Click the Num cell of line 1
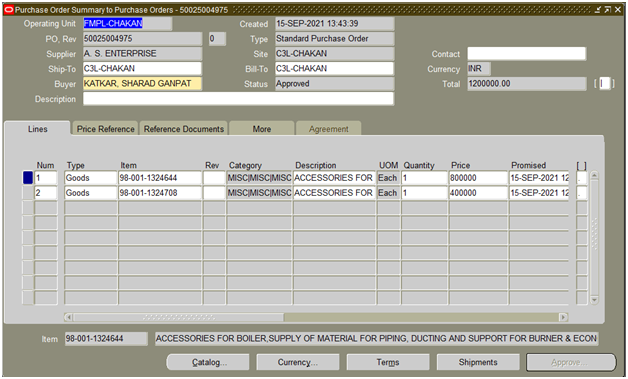 click(46, 178)
